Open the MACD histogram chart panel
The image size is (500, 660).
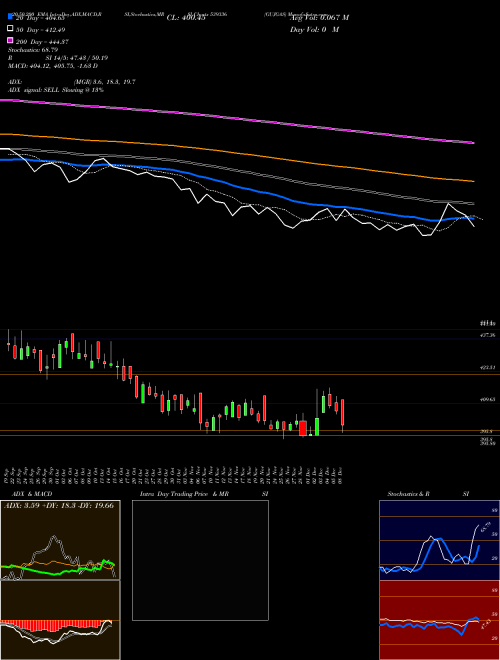[x=60, y=620]
